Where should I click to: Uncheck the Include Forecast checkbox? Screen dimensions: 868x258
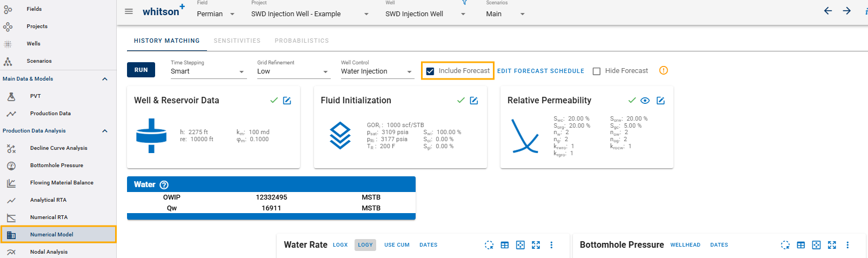pos(430,71)
